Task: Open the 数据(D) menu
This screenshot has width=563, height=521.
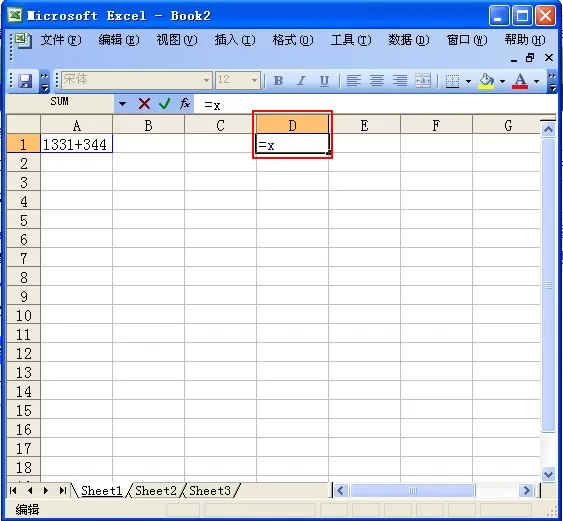Action: click(x=409, y=40)
